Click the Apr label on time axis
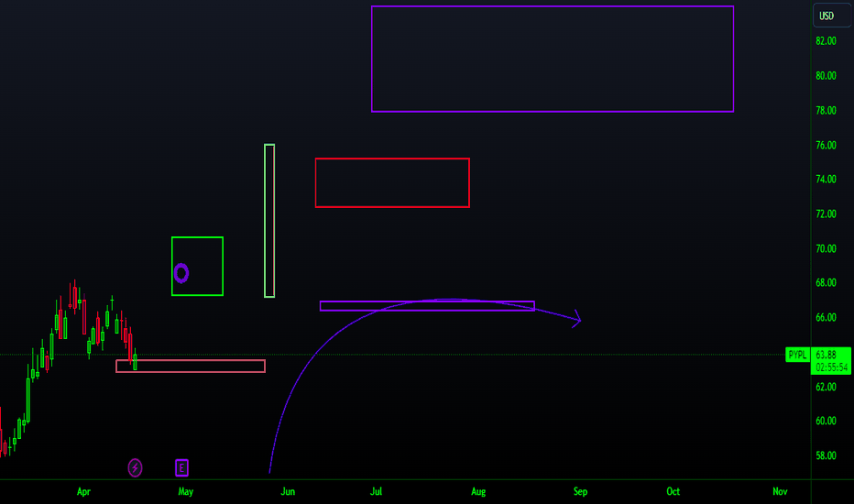This screenshot has width=854, height=504. tap(83, 491)
